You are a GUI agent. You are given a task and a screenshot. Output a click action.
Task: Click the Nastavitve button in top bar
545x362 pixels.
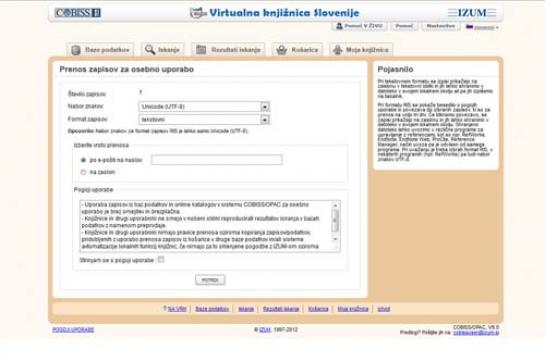(440, 26)
